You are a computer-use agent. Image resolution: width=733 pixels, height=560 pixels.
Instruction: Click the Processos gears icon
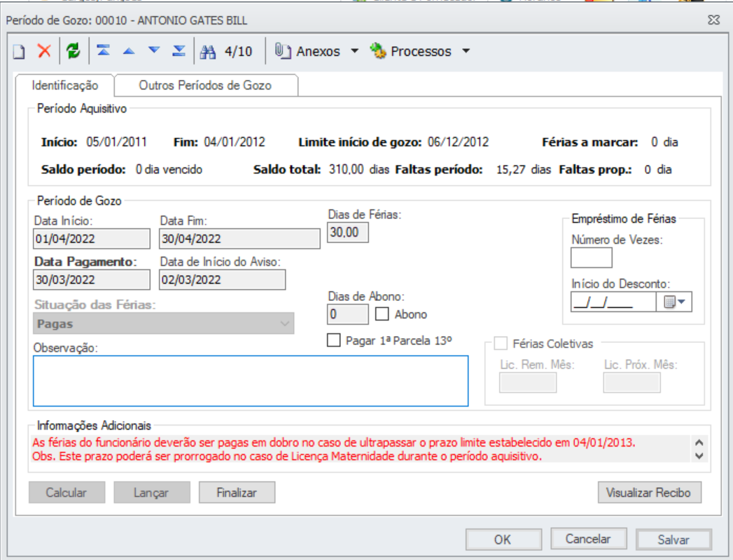(x=378, y=51)
